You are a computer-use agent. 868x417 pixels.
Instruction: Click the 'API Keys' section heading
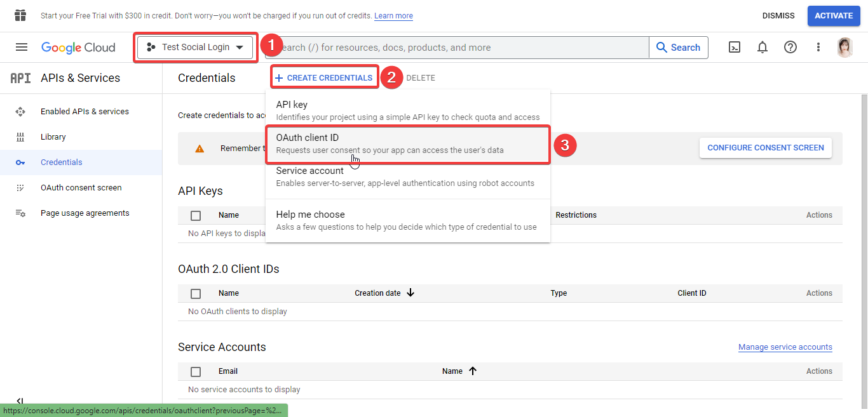click(200, 191)
